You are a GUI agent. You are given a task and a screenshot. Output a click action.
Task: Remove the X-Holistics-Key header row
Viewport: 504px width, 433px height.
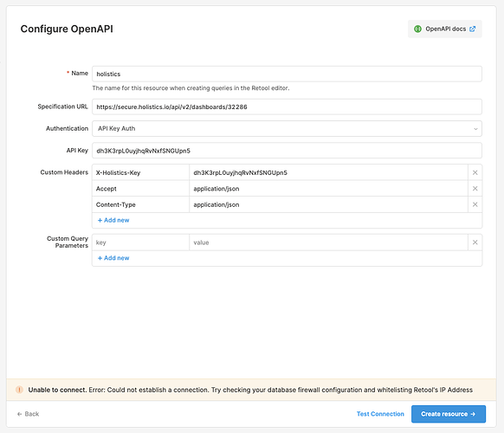point(475,172)
